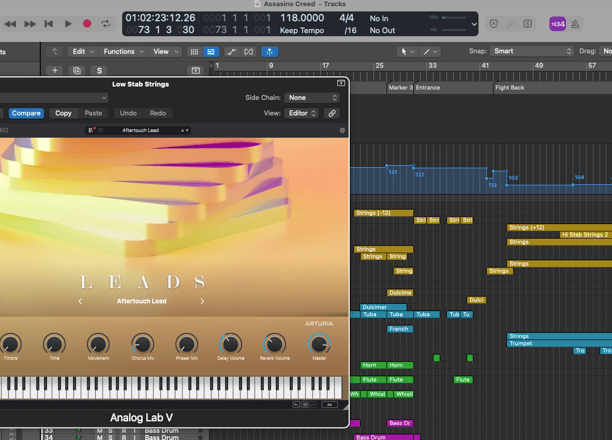
Task: Expand the LCD display options arrow
Action: [474, 24]
